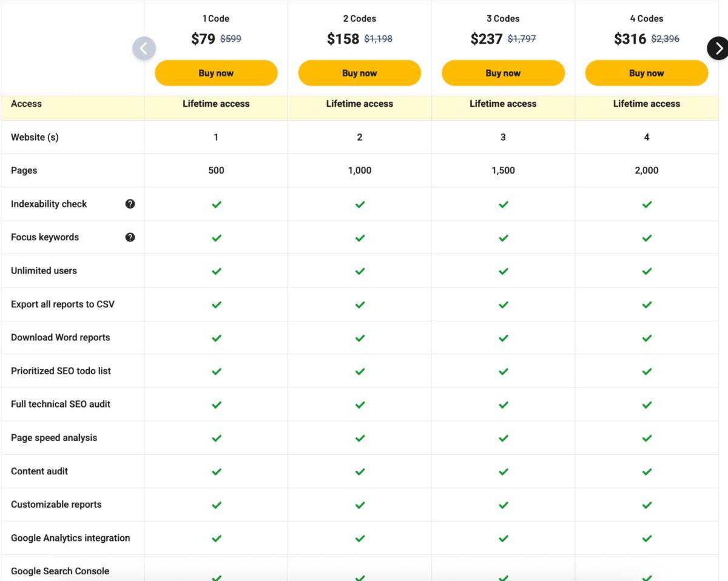Click Buy now under the 4 Codes plan

point(646,72)
